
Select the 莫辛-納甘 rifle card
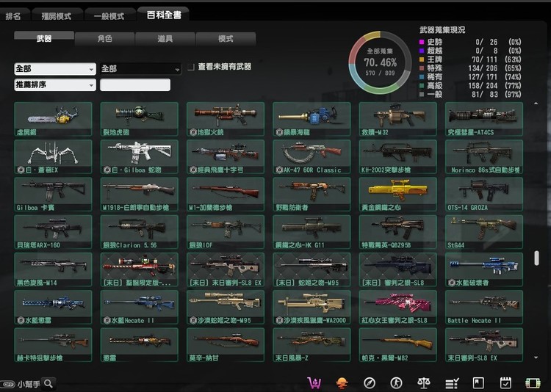226,344
